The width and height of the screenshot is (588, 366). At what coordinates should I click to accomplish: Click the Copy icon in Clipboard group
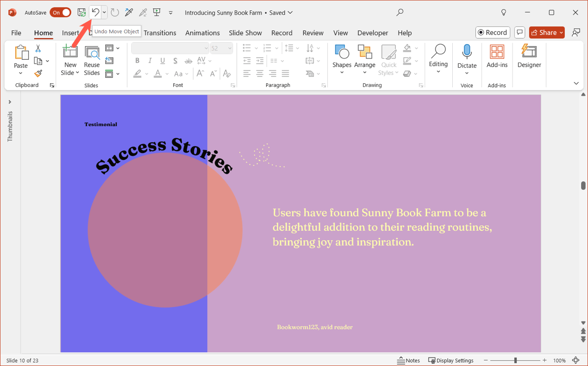click(38, 61)
